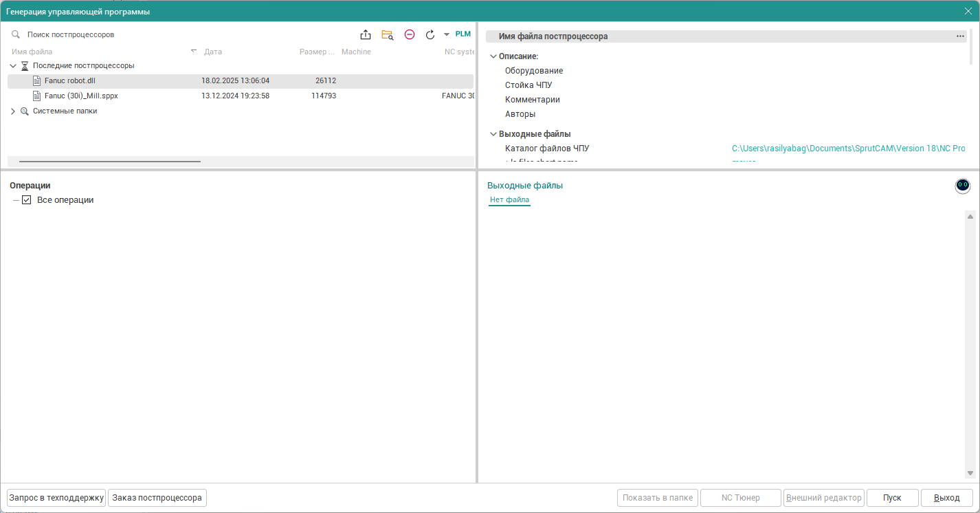This screenshot has height=513, width=980.
Task: Click the horizontal scrollbar under postprocessor list
Action: [110, 162]
